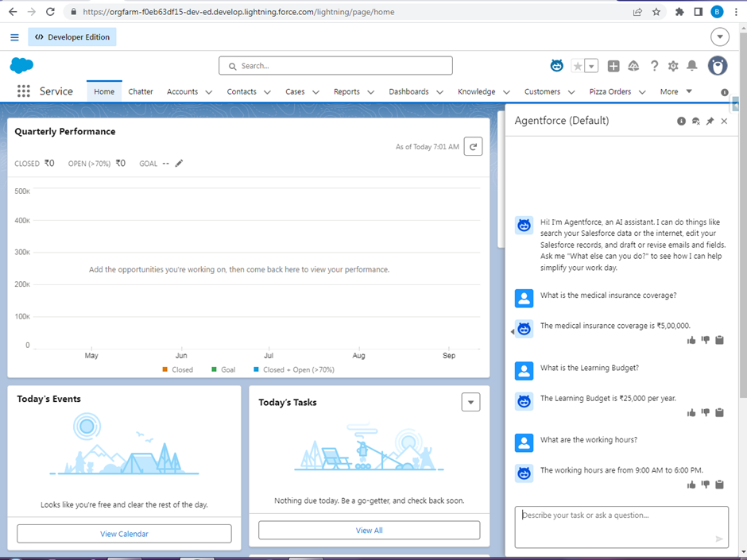
Task: Expand the Cases tab dropdown chevron
Action: pyautogui.click(x=315, y=92)
